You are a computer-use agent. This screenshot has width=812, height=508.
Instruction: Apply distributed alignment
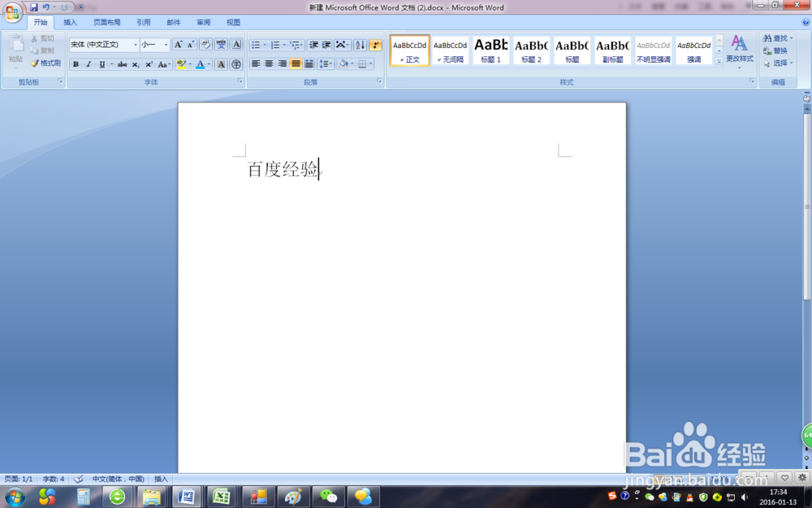309,64
